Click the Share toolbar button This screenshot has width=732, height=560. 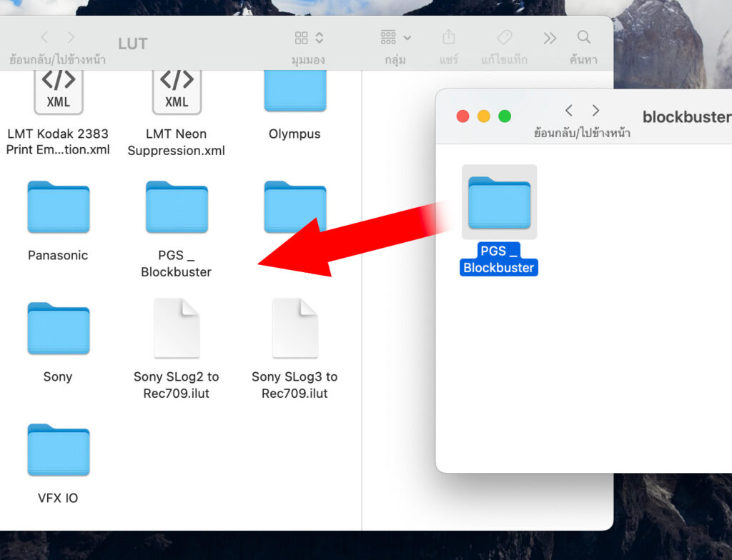pyautogui.click(x=449, y=37)
